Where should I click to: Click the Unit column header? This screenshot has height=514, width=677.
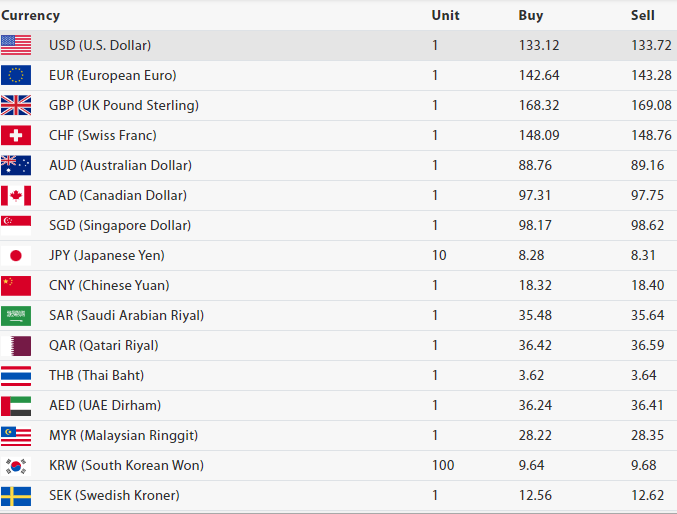tap(445, 15)
